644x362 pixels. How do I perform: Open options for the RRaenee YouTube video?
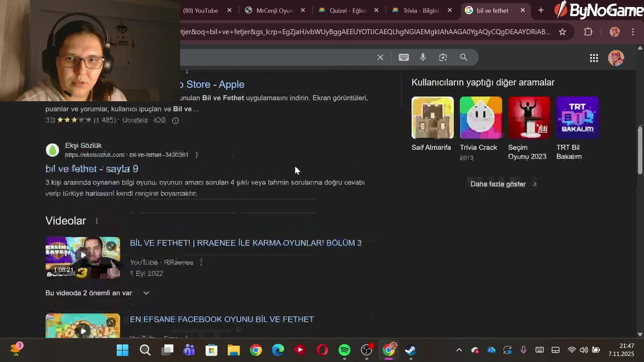tap(201, 262)
